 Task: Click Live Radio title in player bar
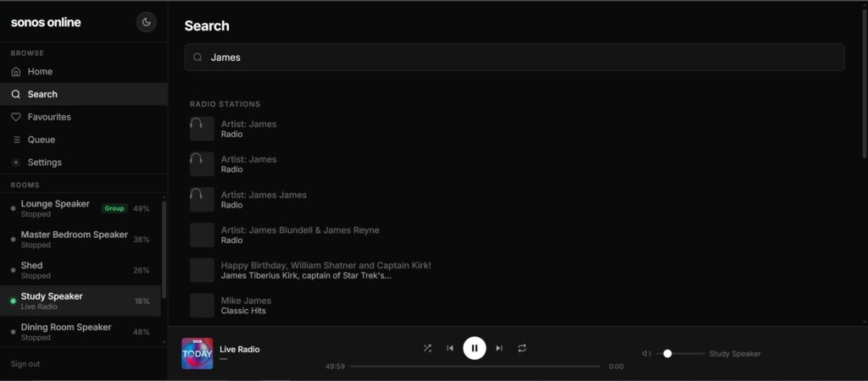(x=240, y=350)
